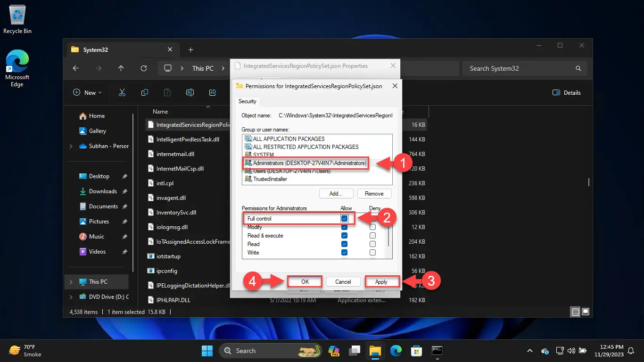Open the Windows Start menu
The width and height of the screenshot is (644, 362).
click(x=207, y=351)
